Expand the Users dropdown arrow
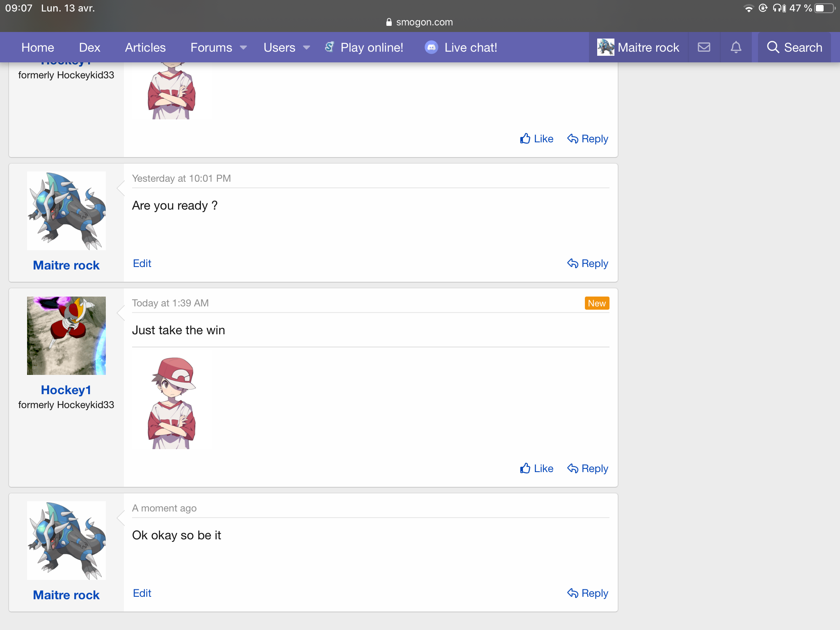840x630 pixels. 306,48
